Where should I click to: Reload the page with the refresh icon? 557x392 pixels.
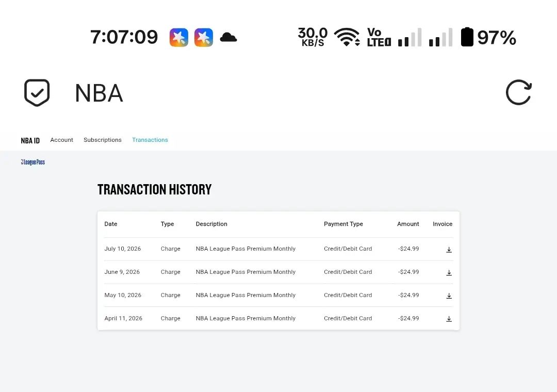[519, 92]
